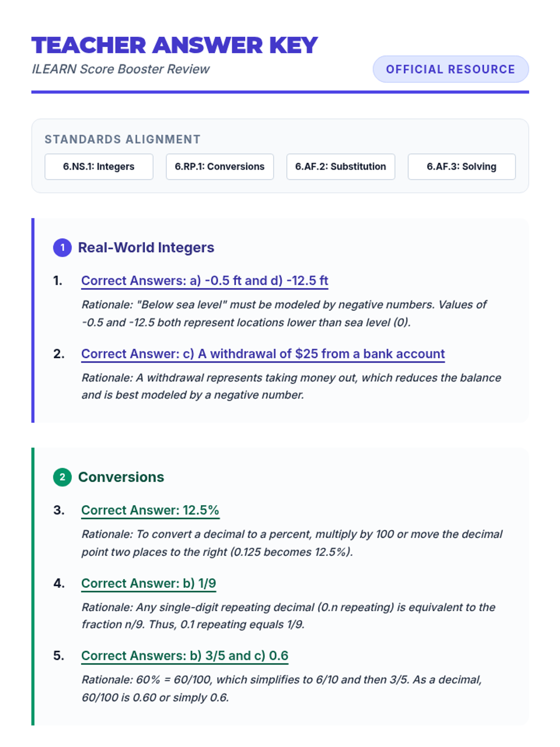Click the purple number 1 section badge
Viewport: 560px width, 747px height.
62,247
